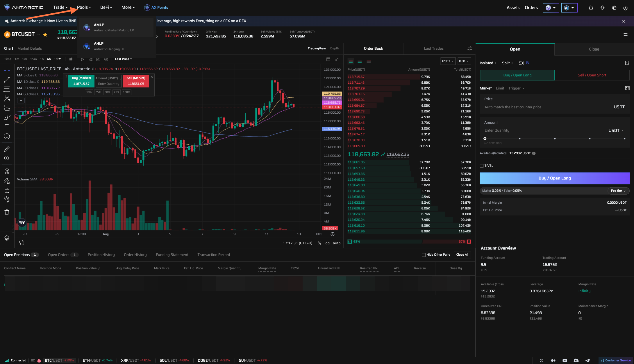Image resolution: width=634 pixels, height=364 pixels.
Task: Click the amount slider start handle
Action: tap(485, 139)
